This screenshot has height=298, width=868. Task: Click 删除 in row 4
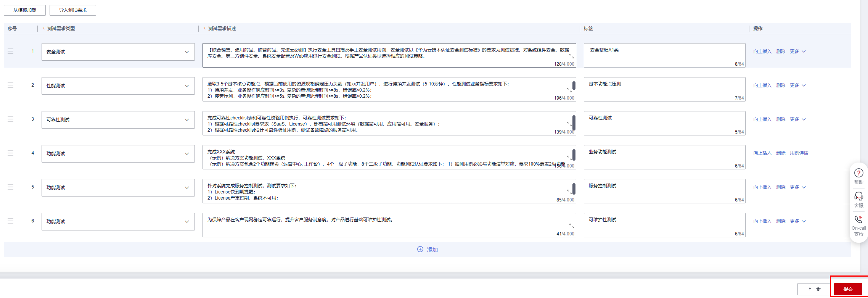tap(781, 153)
